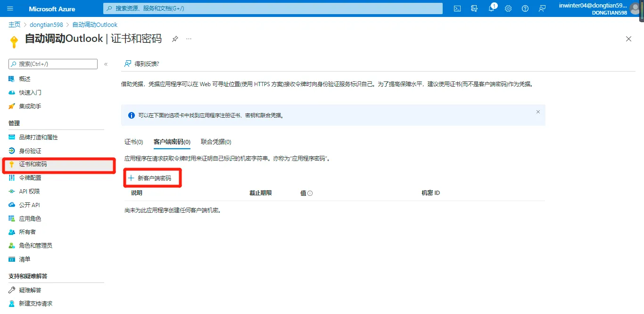The height and width of the screenshot is (314, 644).
Task: Navigate to 主页 via breadcrumb link
Action: (x=14, y=24)
